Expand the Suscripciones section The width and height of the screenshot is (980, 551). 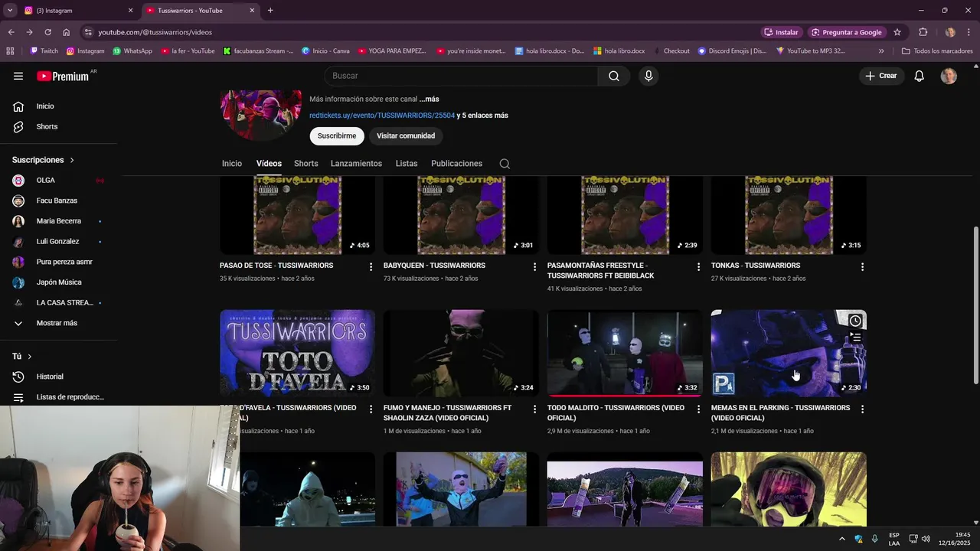[43, 160]
